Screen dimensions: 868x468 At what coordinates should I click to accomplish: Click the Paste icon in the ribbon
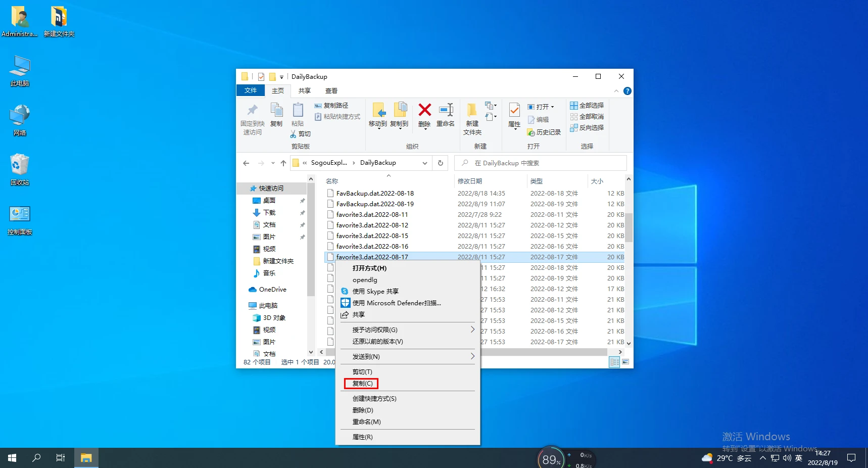(x=298, y=110)
